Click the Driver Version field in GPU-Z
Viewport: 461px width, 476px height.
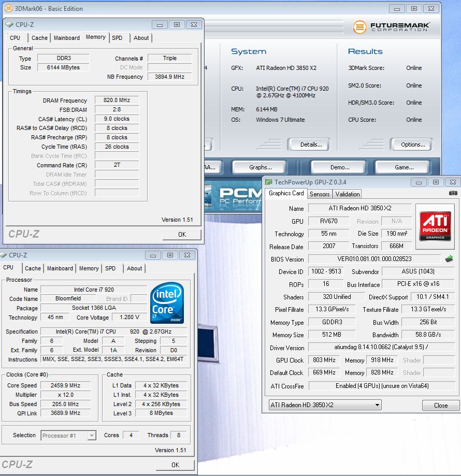pos(382,347)
